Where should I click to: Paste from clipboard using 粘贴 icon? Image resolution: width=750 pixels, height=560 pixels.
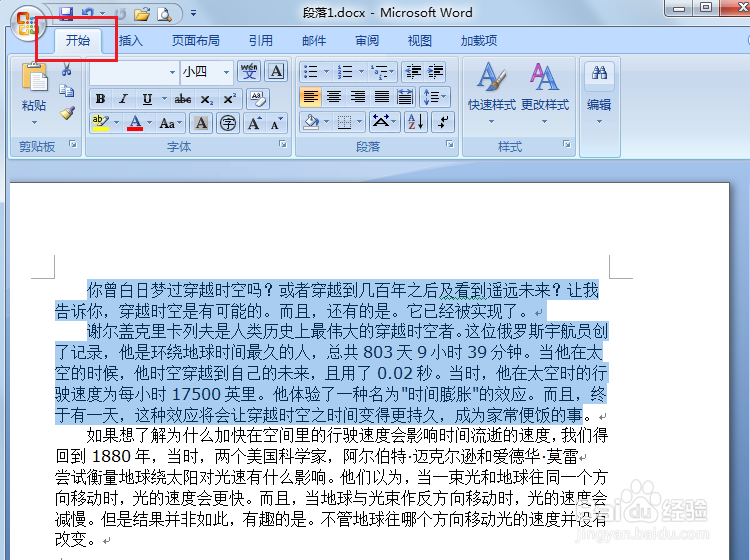[x=34, y=78]
